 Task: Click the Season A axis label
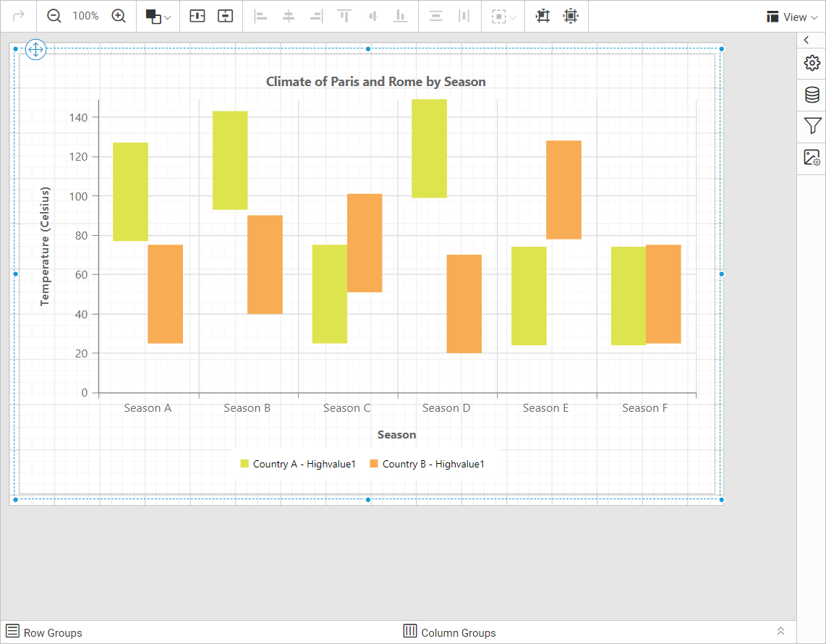(148, 408)
